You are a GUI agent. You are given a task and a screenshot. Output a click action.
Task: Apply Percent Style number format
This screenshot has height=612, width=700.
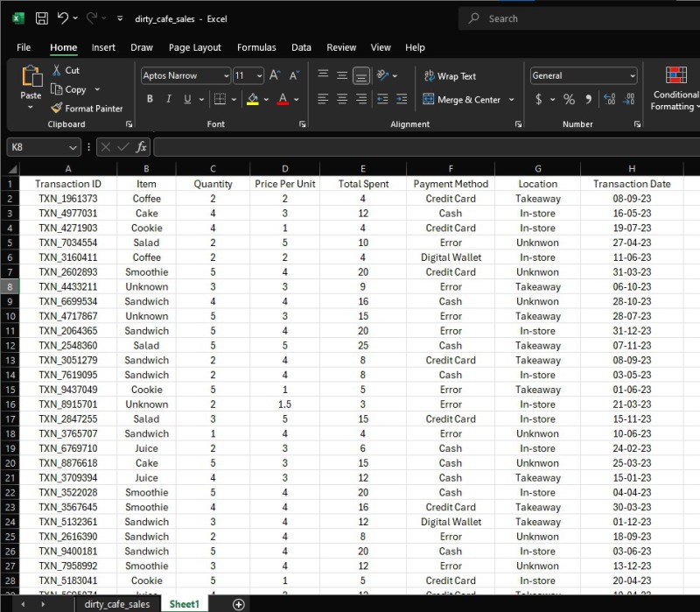coord(569,100)
